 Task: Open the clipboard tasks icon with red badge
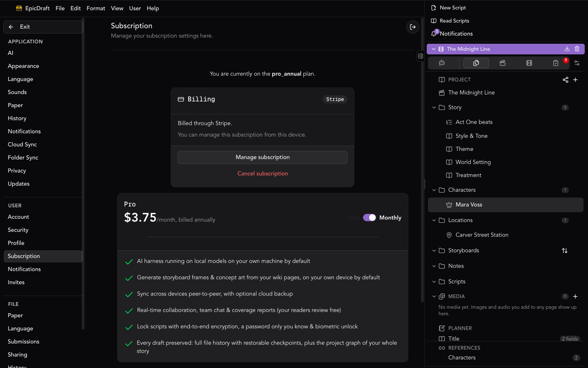(556, 63)
